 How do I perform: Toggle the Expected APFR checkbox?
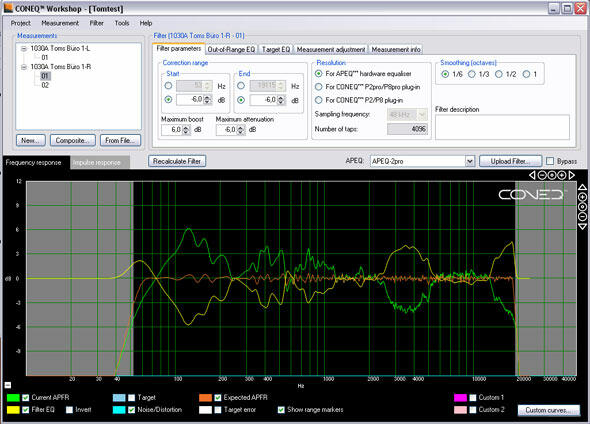(x=217, y=398)
